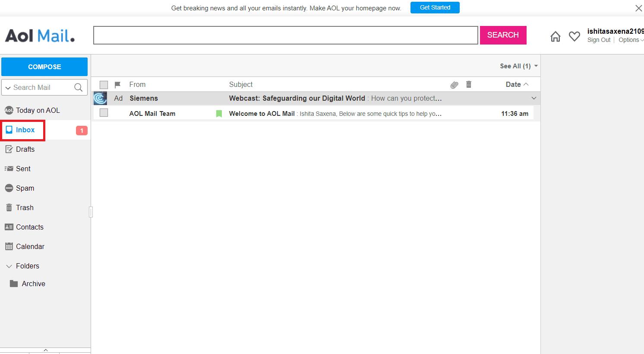Check the Welcome to AOL Mail message checkbox

104,113
